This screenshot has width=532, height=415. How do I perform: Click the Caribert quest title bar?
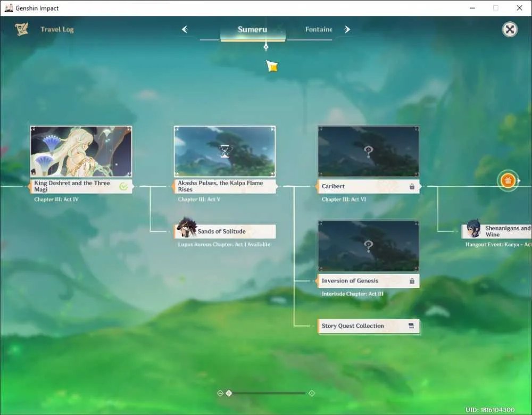click(x=369, y=186)
